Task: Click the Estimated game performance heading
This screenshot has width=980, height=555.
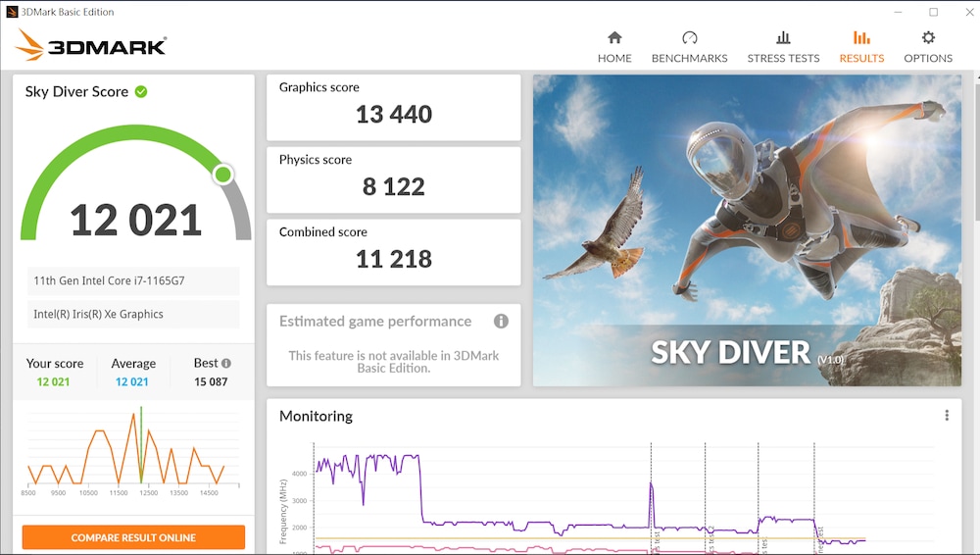Action: coord(375,321)
